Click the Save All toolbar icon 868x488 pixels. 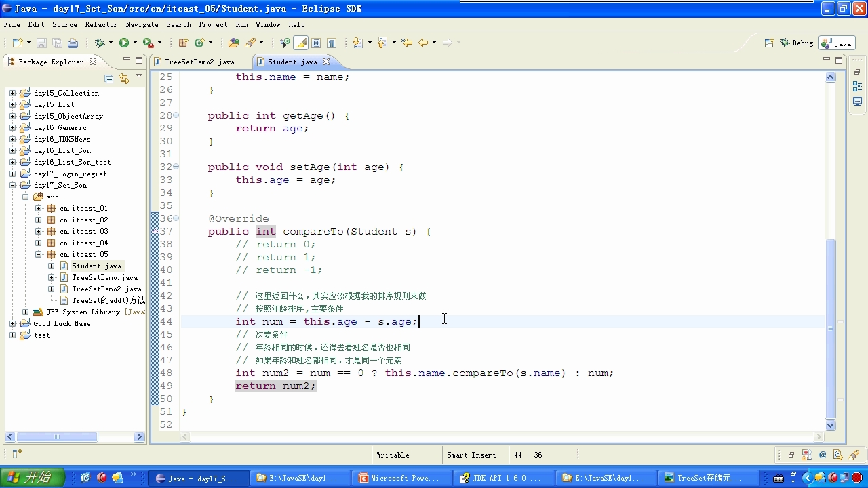click(57, 43)
